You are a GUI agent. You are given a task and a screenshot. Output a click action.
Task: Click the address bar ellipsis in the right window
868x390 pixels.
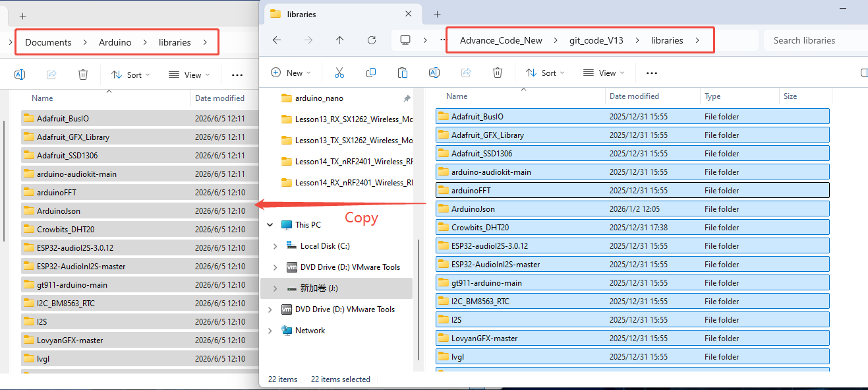click(x=444, y=40)
